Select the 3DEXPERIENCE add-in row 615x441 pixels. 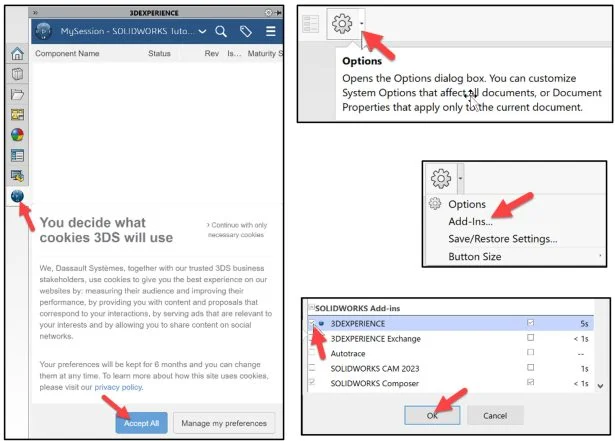click(x=450, y=323)
